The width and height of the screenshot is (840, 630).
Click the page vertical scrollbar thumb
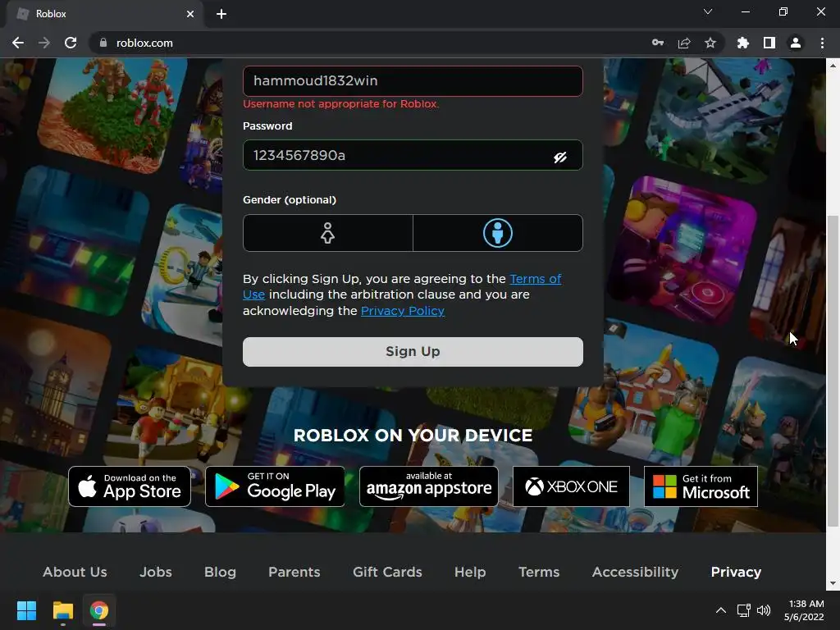(x=833, y=371)
